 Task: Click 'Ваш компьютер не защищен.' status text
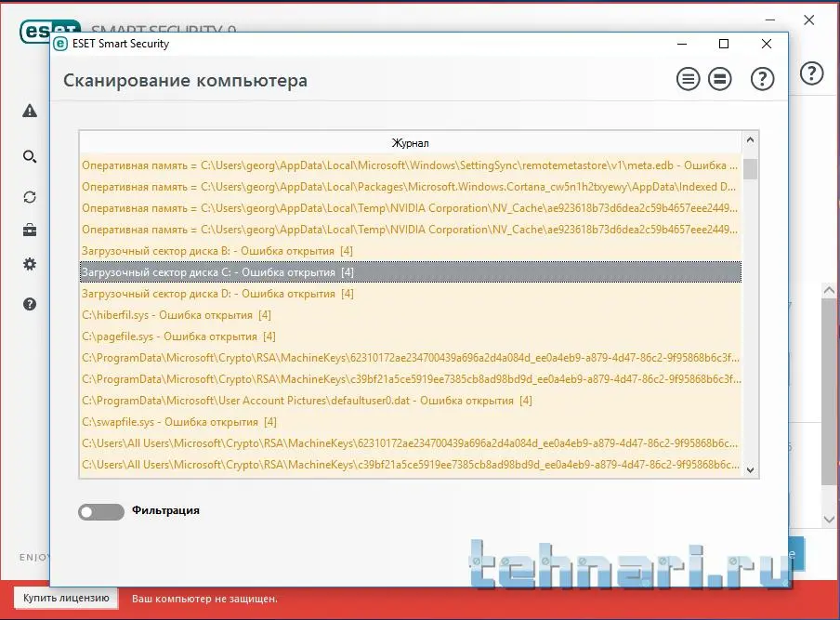click(204, 599)
